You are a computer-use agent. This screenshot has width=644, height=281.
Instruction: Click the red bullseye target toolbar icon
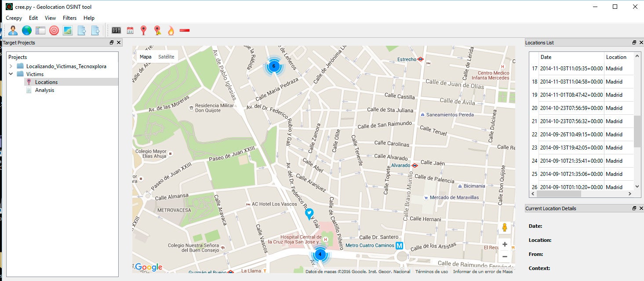(54, 30)
